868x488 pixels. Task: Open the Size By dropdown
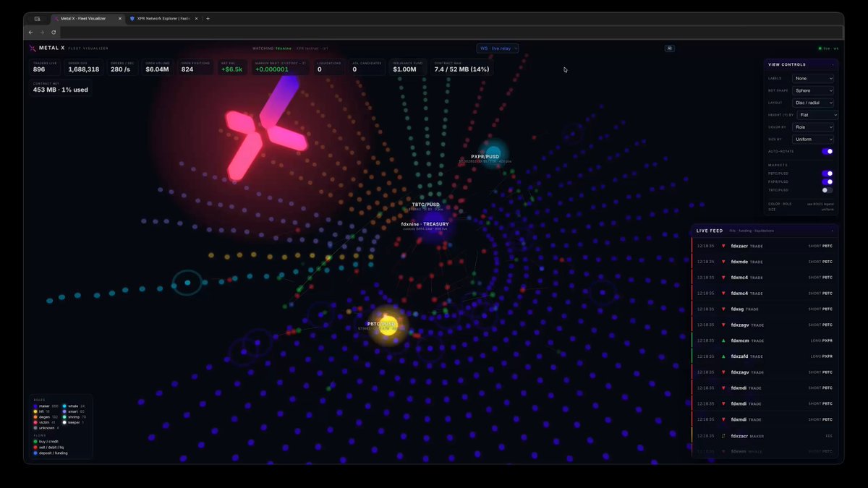[x=813, y=139]
